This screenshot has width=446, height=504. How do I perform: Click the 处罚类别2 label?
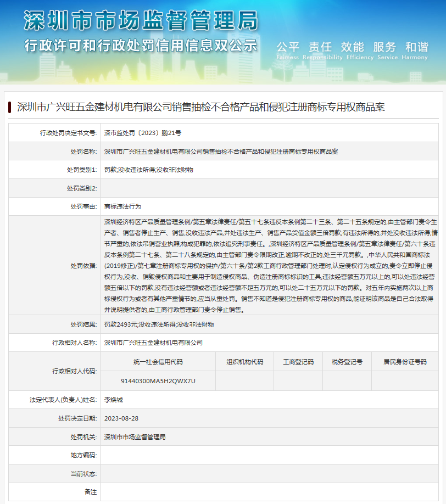[82, 188]
